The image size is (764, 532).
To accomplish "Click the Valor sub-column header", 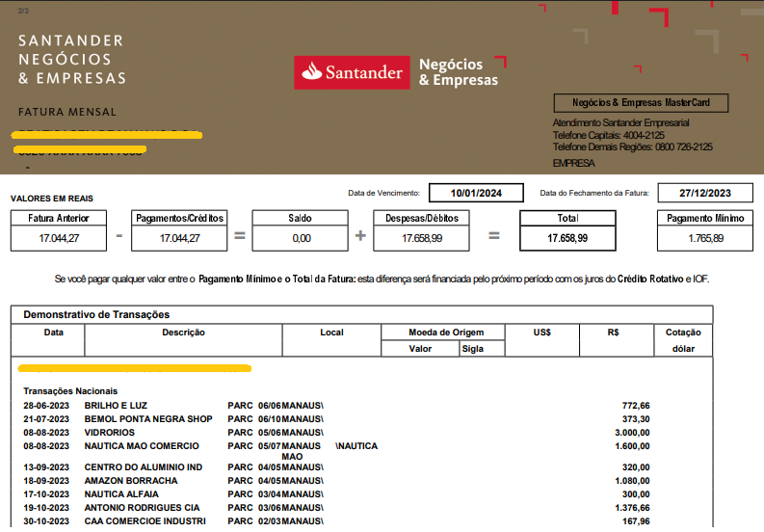I will tap(420, 349).
